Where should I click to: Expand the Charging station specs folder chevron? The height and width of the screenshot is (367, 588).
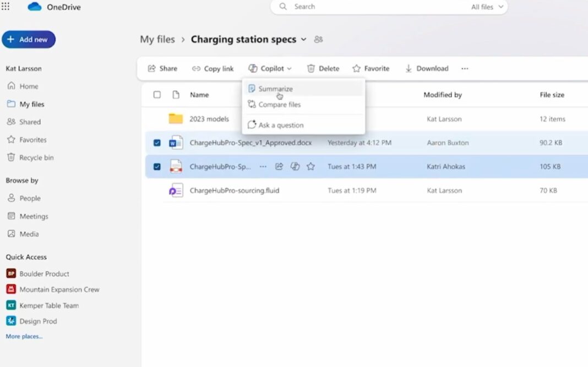[304, 40]
